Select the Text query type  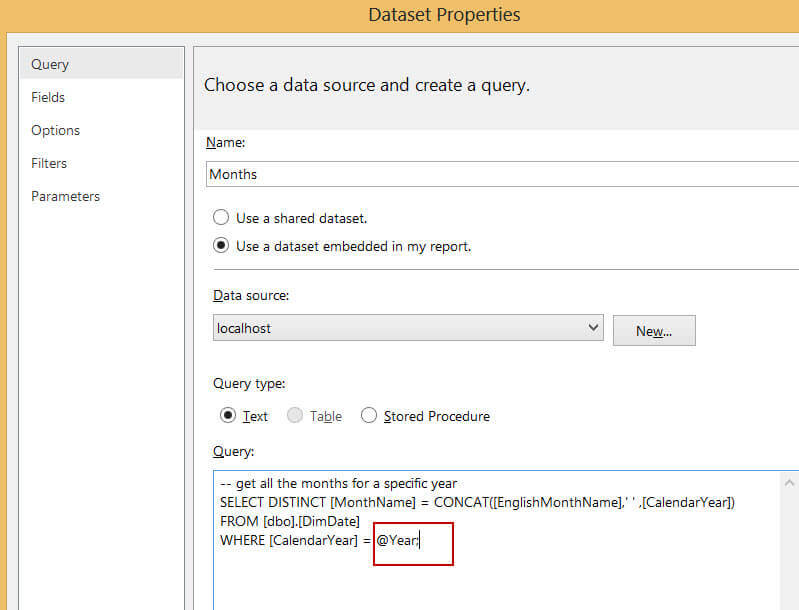228,416
